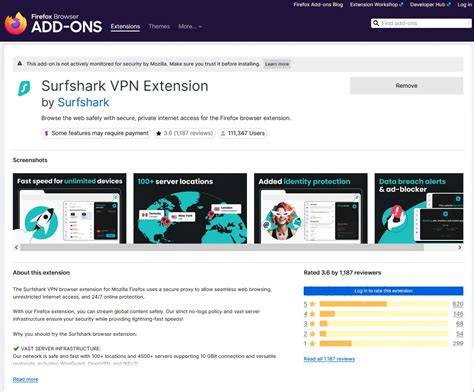Open the Surfshark author link
The width and height of the screenshot is (474, 392).
pyautogui.click(x=83, y=102)
